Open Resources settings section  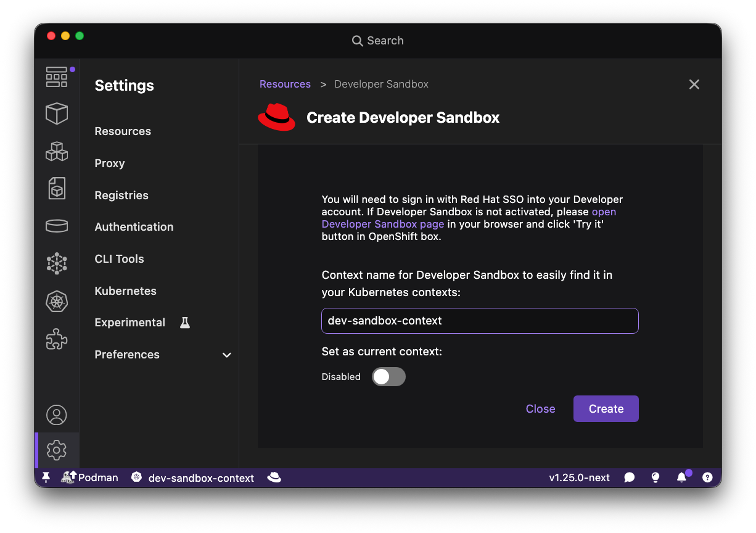pos(123,131)
